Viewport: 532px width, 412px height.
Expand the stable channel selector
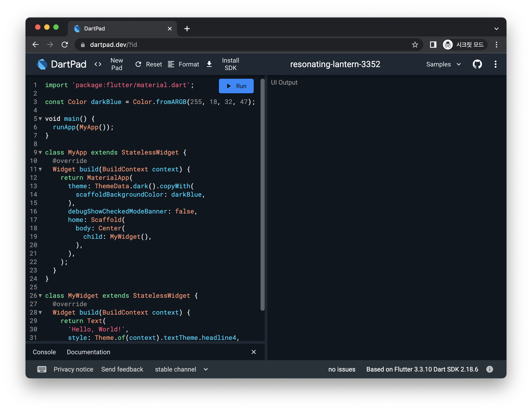181,369
